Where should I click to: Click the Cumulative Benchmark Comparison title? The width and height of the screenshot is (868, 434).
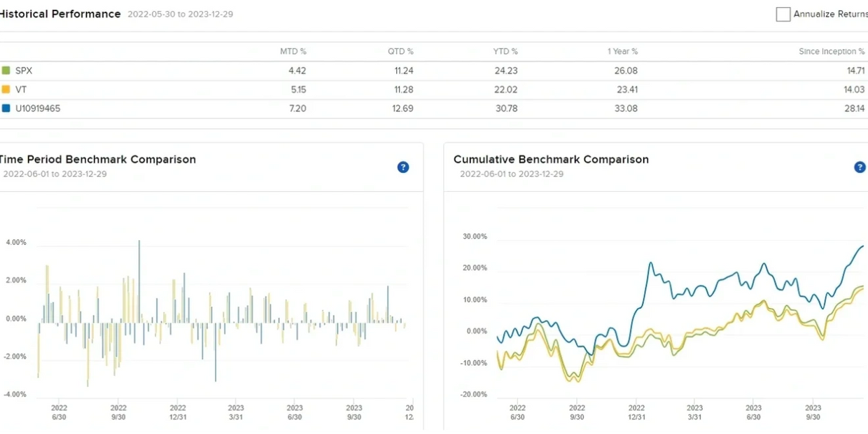coord(551,160)
